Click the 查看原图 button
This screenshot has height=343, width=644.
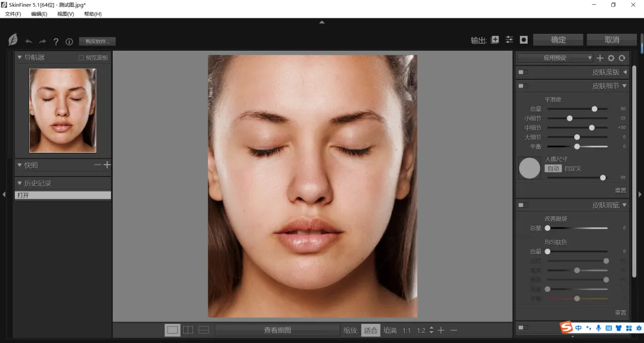pos(278,330)
